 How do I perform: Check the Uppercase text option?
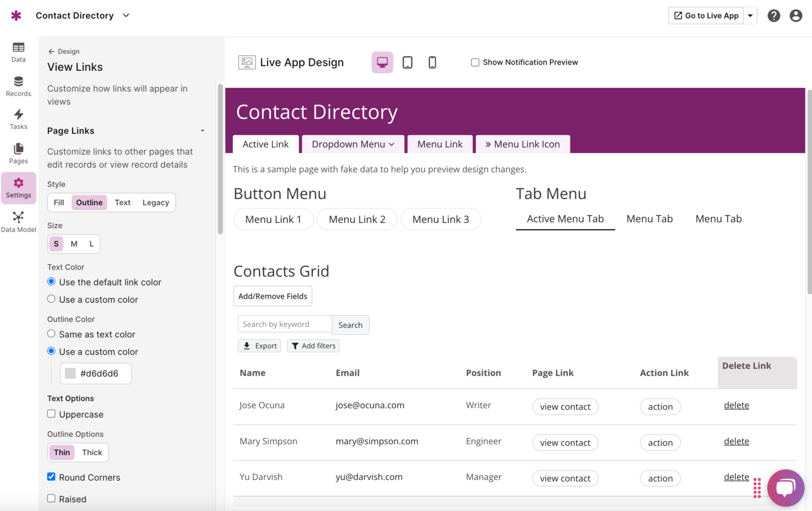51,414
